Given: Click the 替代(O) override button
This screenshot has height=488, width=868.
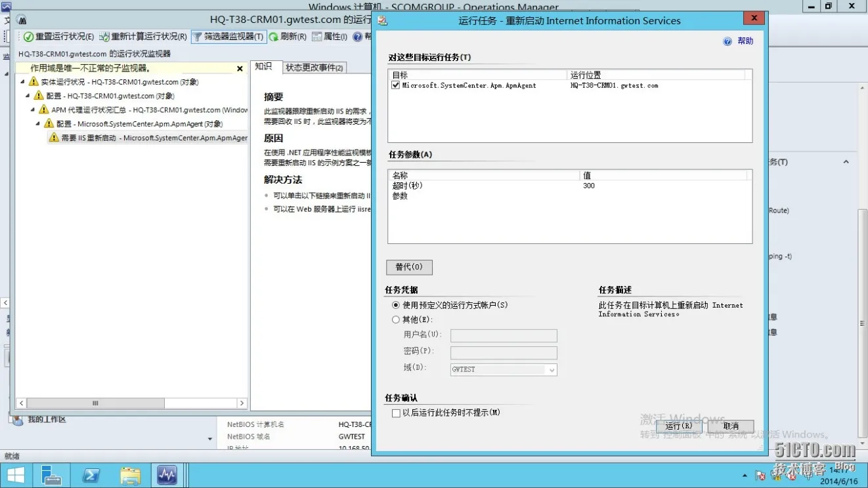Looking at the screenshot, I should pos(409,267).
